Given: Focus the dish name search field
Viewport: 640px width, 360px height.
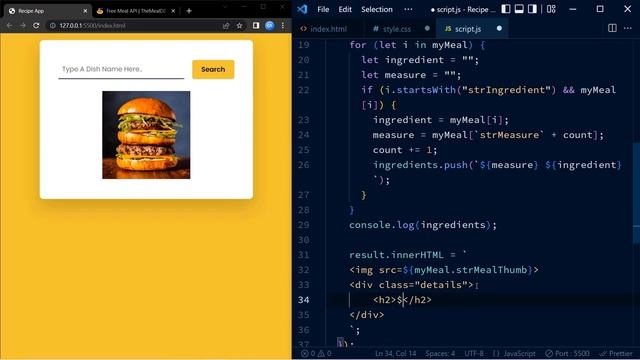Looking at the screenshot, I should 121,69.
